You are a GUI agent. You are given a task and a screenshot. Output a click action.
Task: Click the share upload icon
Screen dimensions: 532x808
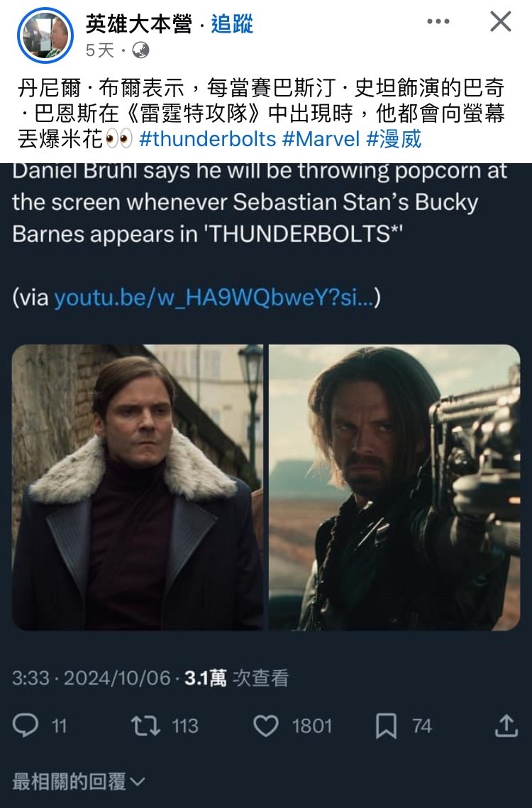(x=506, y=726)
